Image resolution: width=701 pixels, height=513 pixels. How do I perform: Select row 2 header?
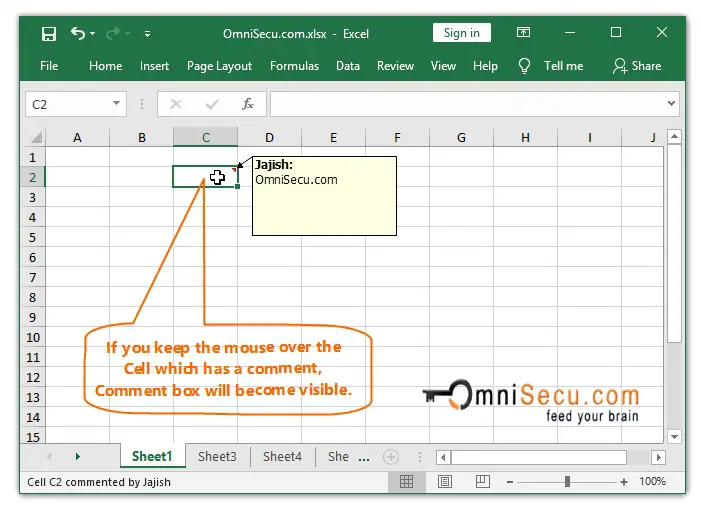33,178
